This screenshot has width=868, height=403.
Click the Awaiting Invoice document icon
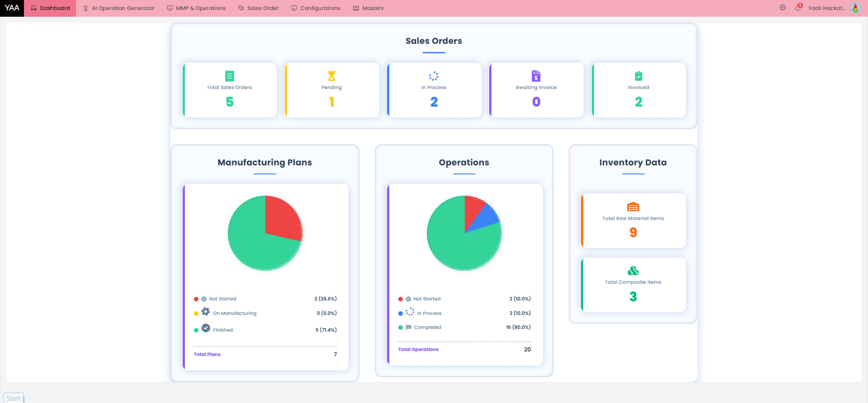536,76
